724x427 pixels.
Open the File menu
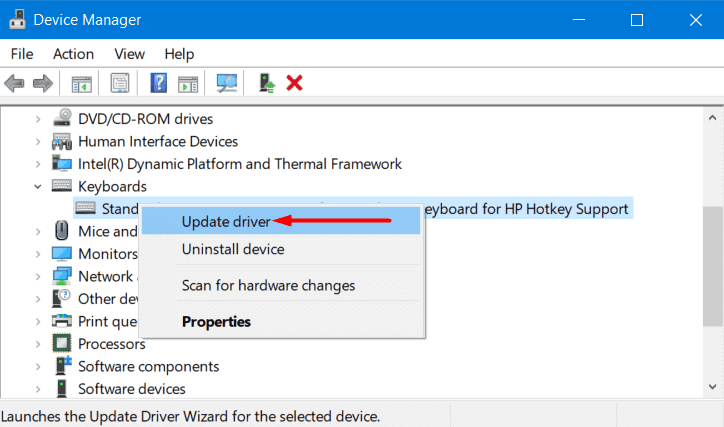click(x=22, y=54)
